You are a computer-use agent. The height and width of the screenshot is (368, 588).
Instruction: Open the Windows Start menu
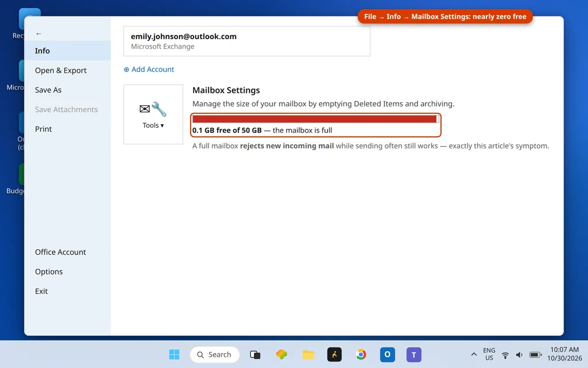(174, 354)
